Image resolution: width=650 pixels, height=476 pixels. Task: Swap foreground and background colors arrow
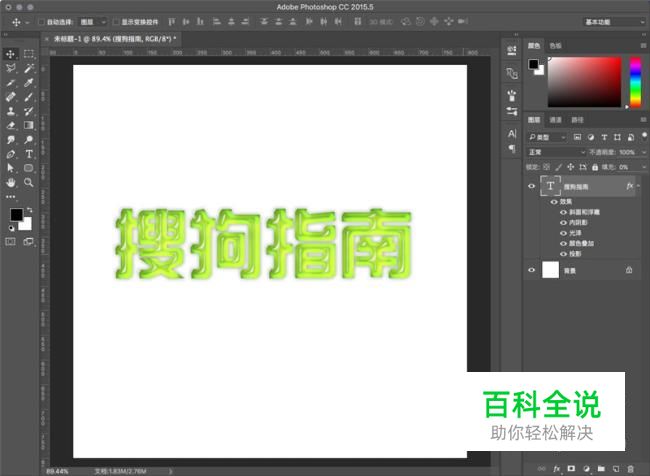click(29, 210)
